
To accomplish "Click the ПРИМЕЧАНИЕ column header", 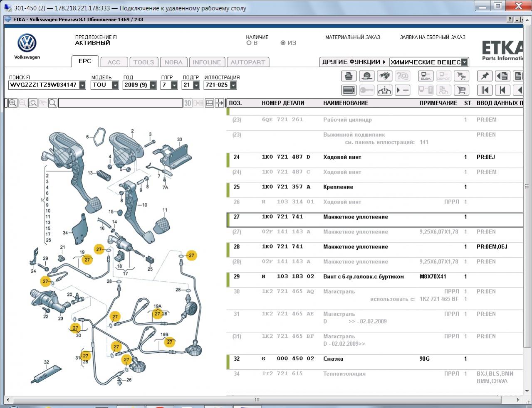I will pyautogui.click(x=438, y=103).
